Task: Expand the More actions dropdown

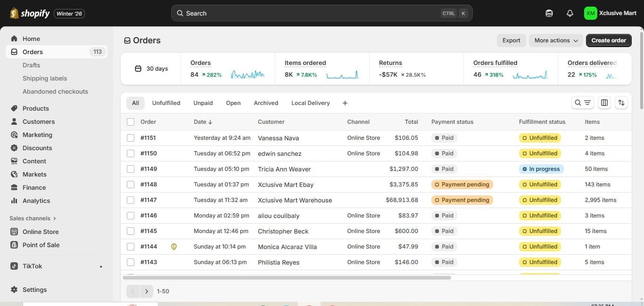Action: [x=556, y=40]
